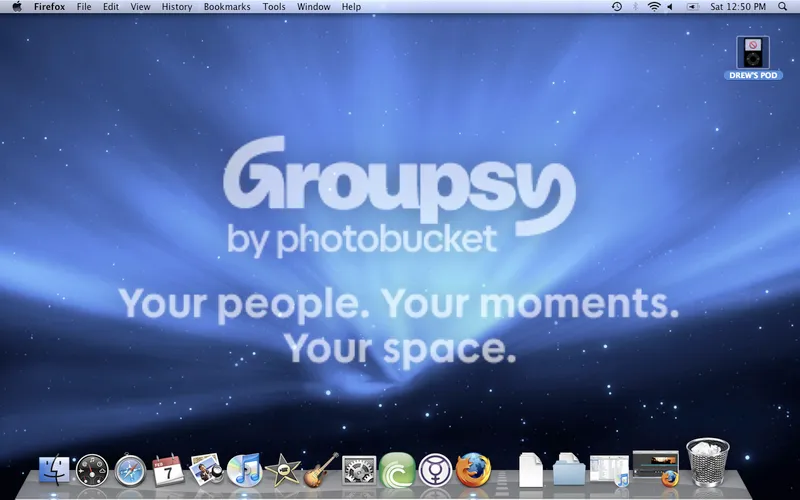This screenshot has width=800, height=500.
Task: Open the Window menu
Action: (314, 7)
